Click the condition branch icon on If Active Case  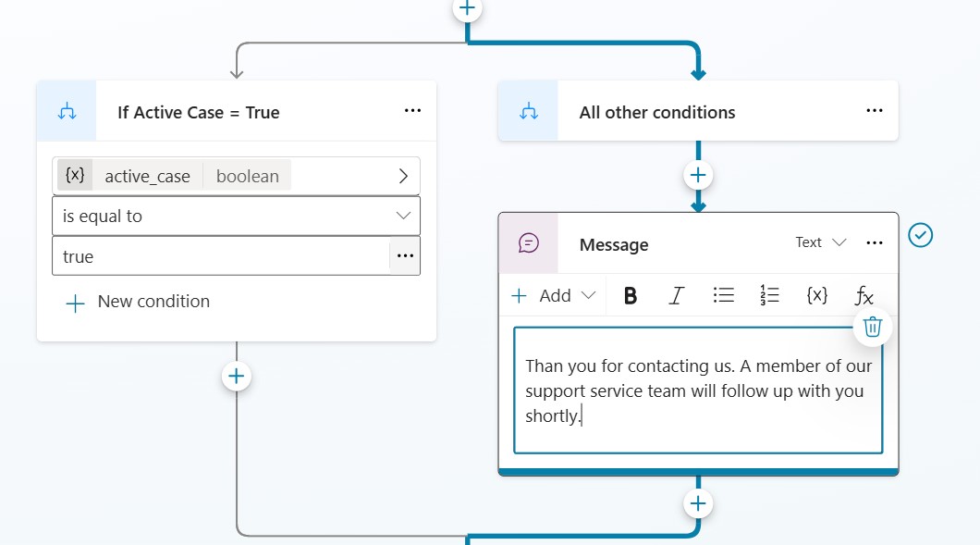pos(67,112)
